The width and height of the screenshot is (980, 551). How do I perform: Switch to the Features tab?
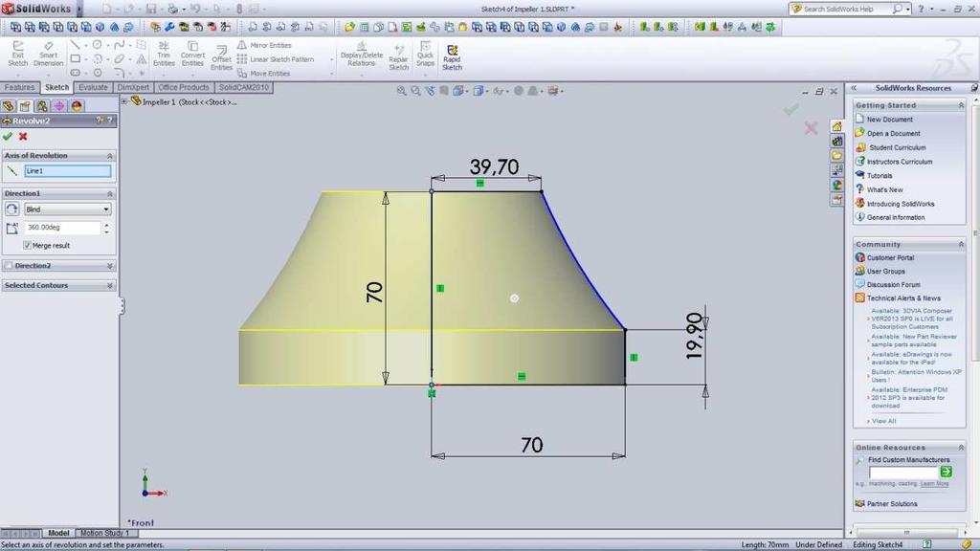click(20, 87)
